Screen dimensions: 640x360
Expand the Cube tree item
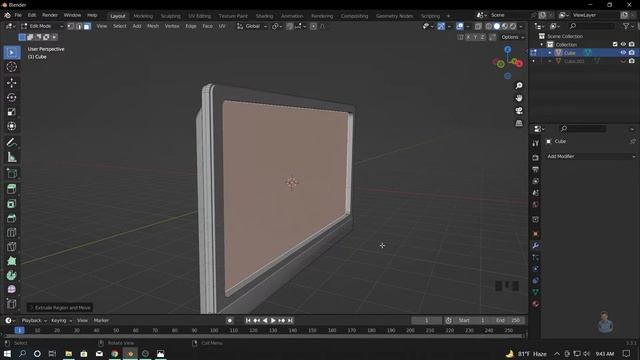tap(550, 53)
